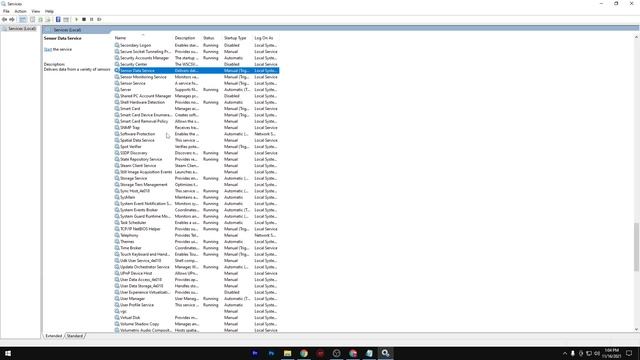Select the Storage Service row
The width and height of the screenshot is (640, 360).
(x=197, y=178)
